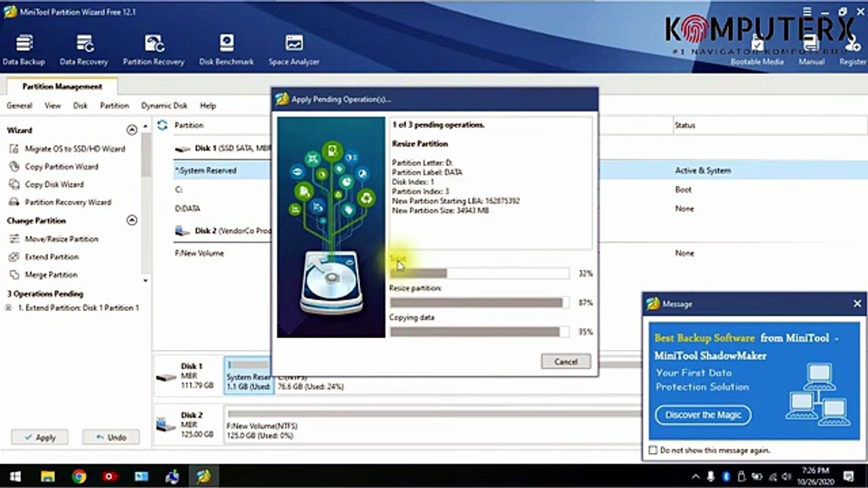Click the Disk 1 drive icon in disk map
868x488 pixels.
(x=166, y=377)
